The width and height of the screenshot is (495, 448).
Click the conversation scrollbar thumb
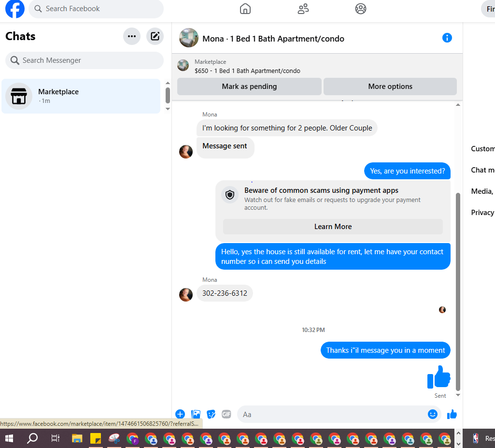click(x=458, y=291)
